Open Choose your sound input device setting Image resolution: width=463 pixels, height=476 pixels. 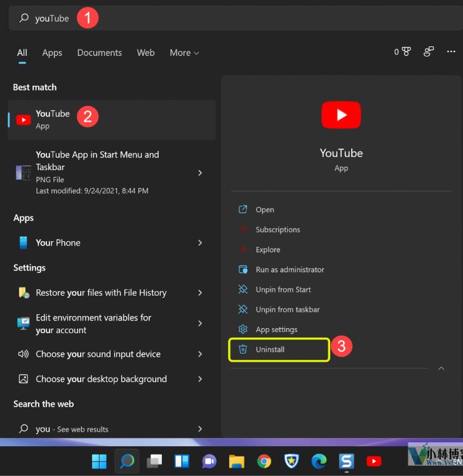point(112,354)
